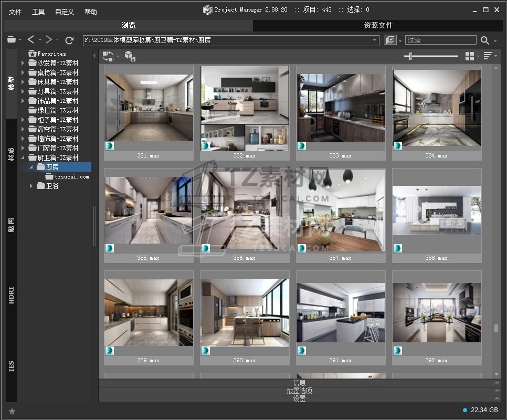
Task: Click the 3ds Max badge on 381.max
Action: [110, 146]
